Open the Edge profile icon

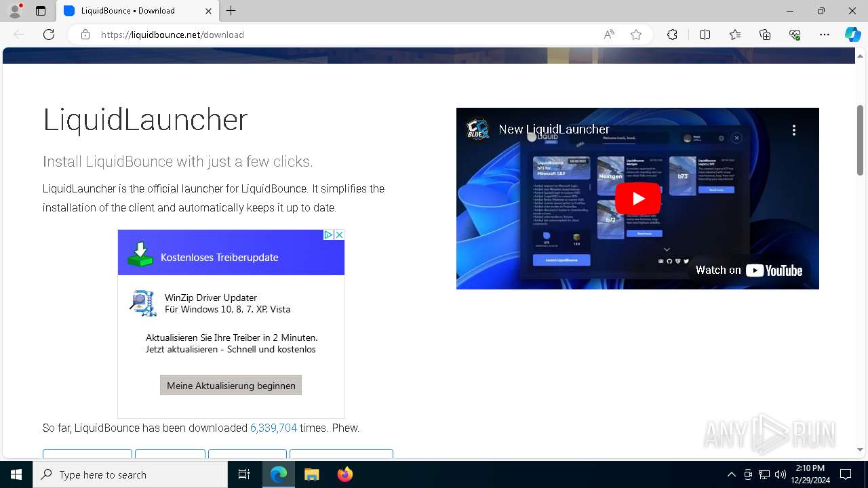coord(15,11)
